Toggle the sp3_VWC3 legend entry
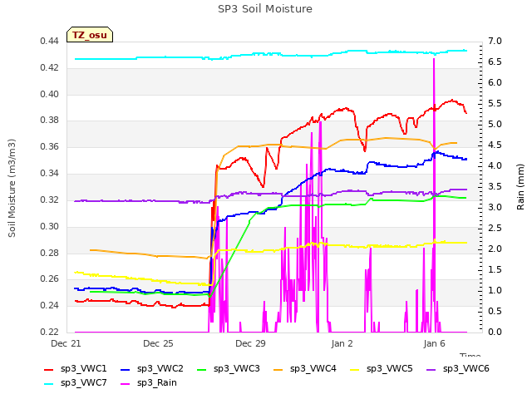Screen dimensions: 532x399 [x=229, y=368]
